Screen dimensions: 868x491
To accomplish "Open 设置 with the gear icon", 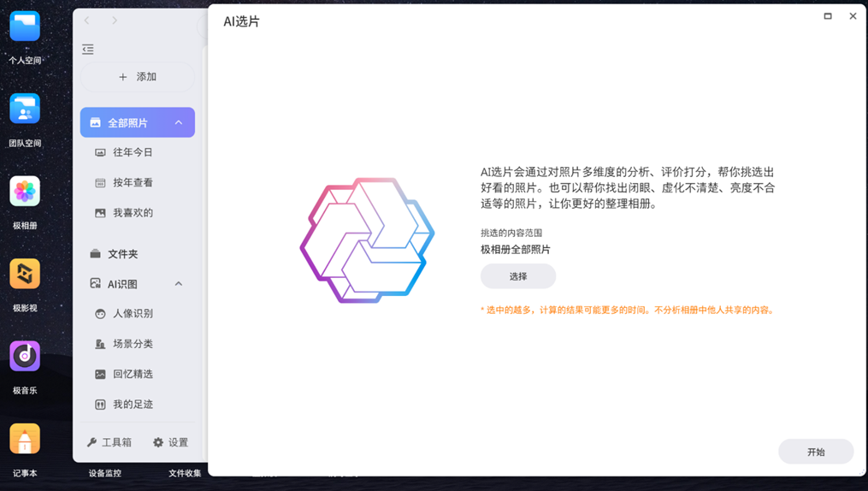I will [x=171, y=442].
